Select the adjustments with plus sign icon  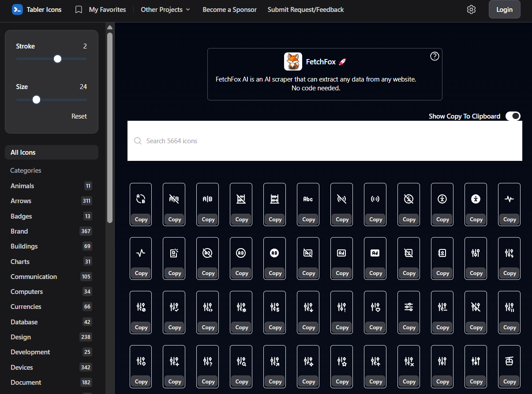pyautogui.click(x=174, y=361)
